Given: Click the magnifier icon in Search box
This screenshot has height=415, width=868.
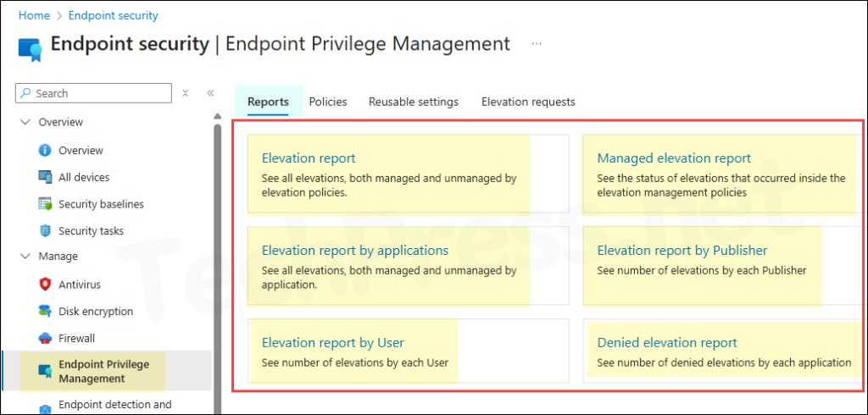Looking at the screenshot, I should click(25, 93).
